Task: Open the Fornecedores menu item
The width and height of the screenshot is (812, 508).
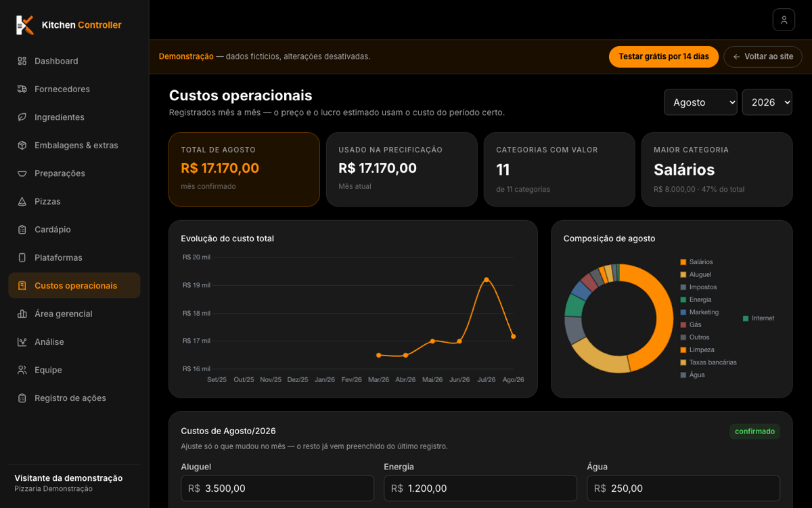Action: (74, 89)
